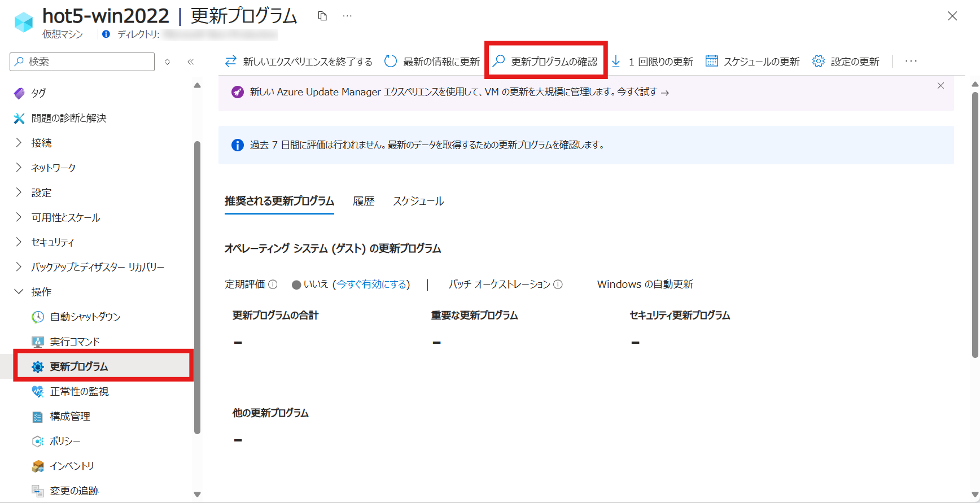This screenshot has height=503, width=980.
Task: Click the virtual machine cube icon
Action: (24, 22)
